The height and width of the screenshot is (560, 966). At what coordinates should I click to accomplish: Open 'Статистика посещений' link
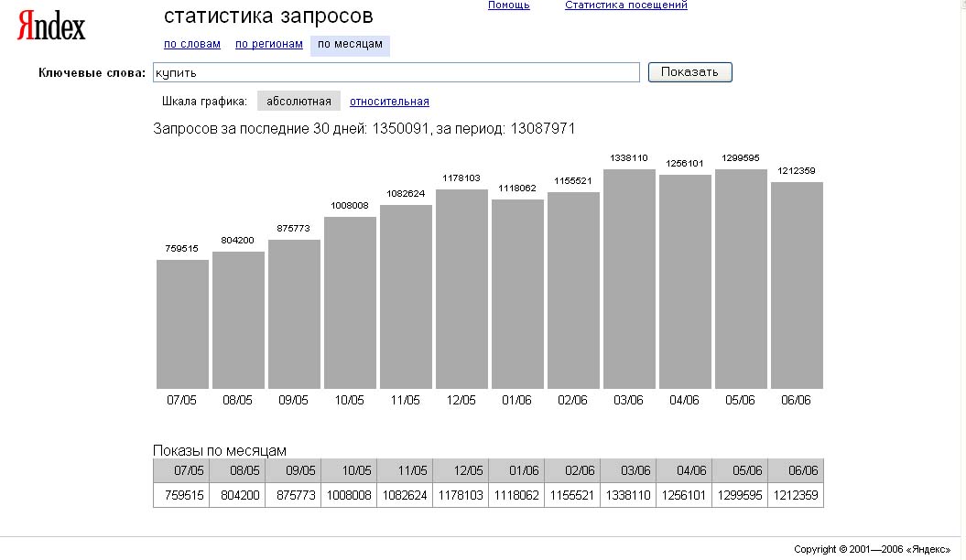point(626,5)
